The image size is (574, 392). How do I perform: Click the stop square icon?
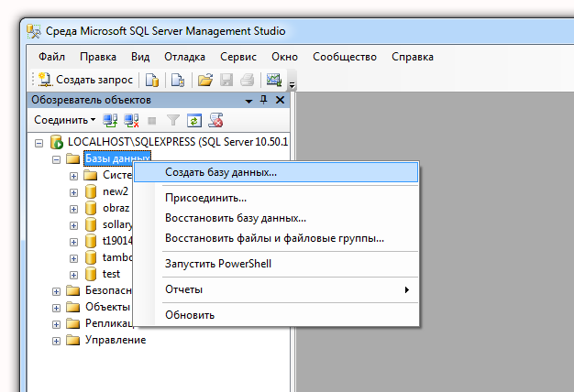point(152,121)
